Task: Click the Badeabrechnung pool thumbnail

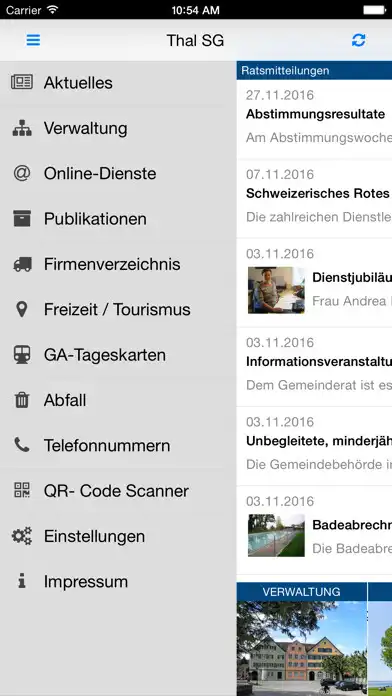Action: (x=276, y=535)
